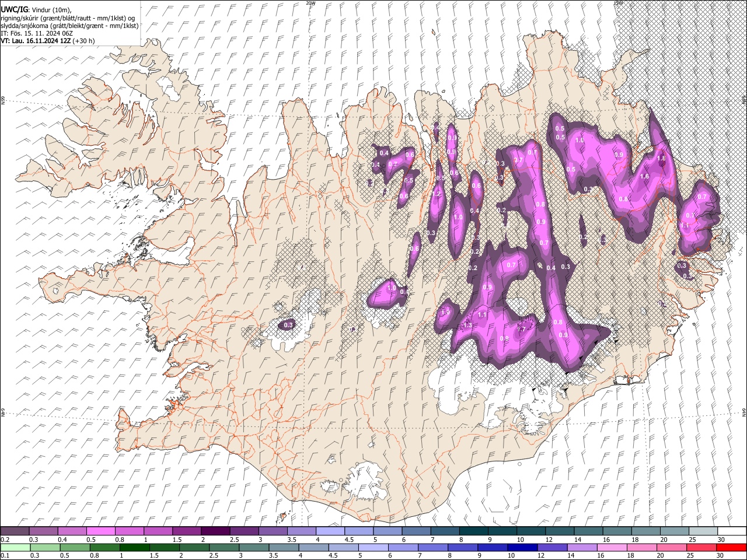747x560 pixels.
Task: Click the '3.7' precipitation value on the map
Action: (x=518, y=160)
